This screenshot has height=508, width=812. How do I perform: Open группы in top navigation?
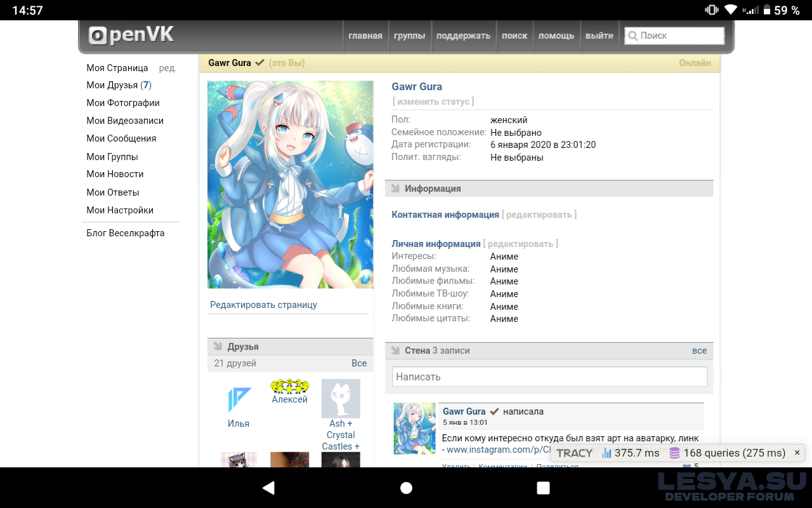[x=409, y=36]
